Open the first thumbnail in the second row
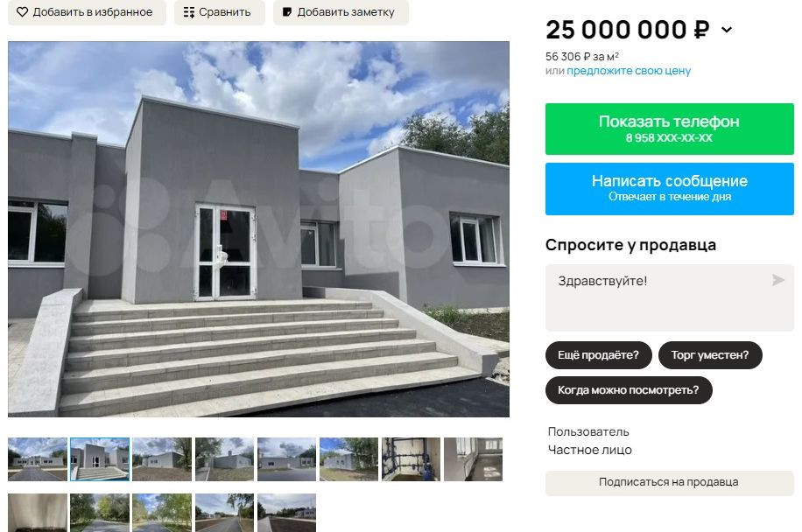The height and width of the screenshot is (532, 802). (38, 513)
